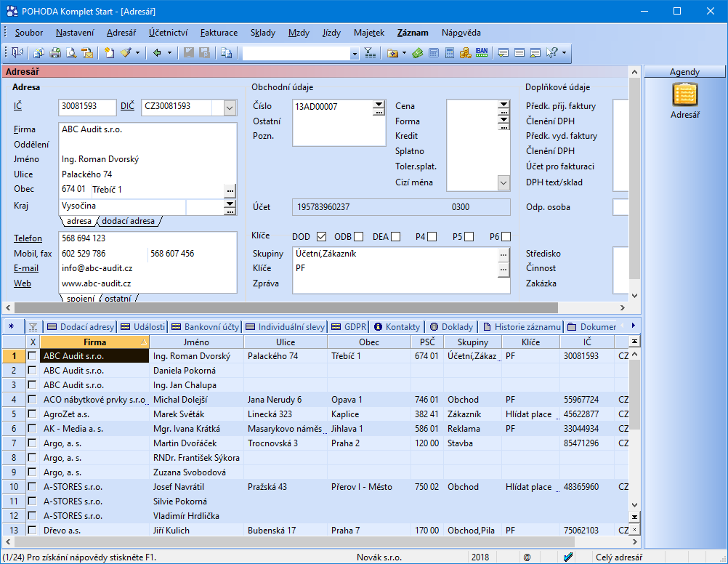
Task: Print the address book with the printer icon
Action: tap(55, 53)
